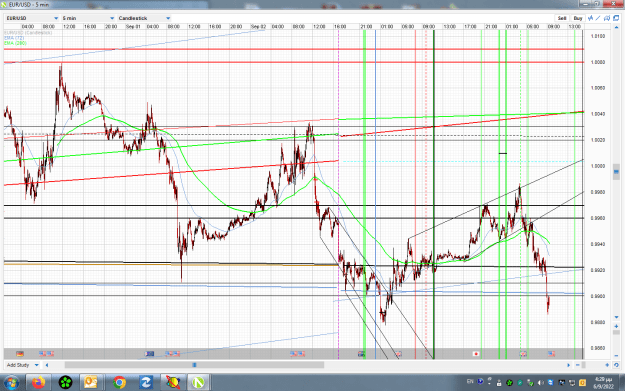
Task: Click the horizontal zoom out minus
Action: coord(578,365)
